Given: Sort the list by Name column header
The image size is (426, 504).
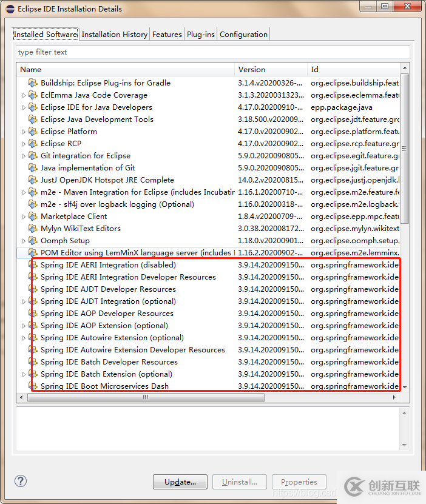Looking at the screenshot, I should [126, 69].
